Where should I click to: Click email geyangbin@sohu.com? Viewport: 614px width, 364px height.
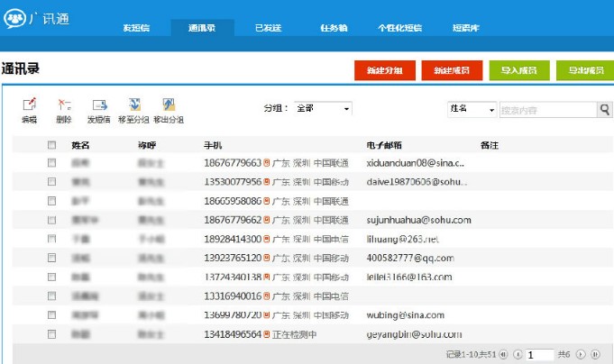tap(415, 334)
